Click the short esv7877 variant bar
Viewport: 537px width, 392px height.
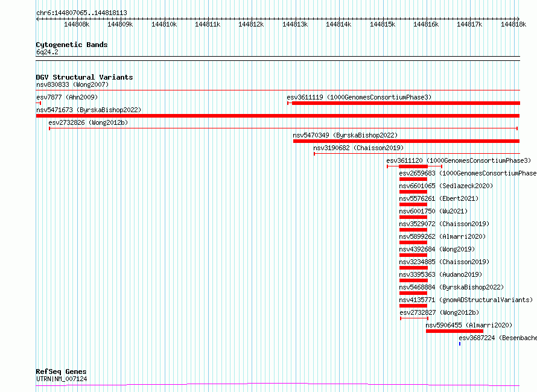click(39, 103)
